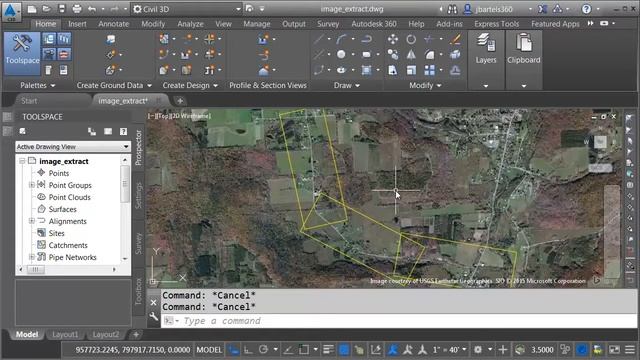
Task: Close the command line with X icon
Action: (153, 302)
